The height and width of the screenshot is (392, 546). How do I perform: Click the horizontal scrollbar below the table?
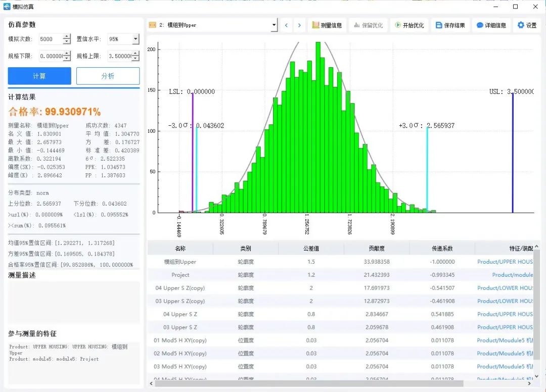click(303, 384)
